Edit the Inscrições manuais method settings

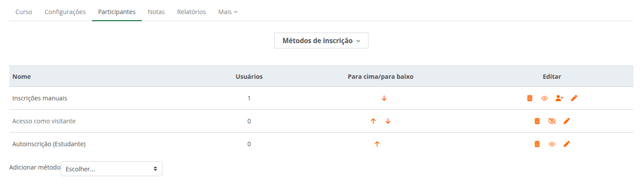pyautogui.click(x=574, y=98)
